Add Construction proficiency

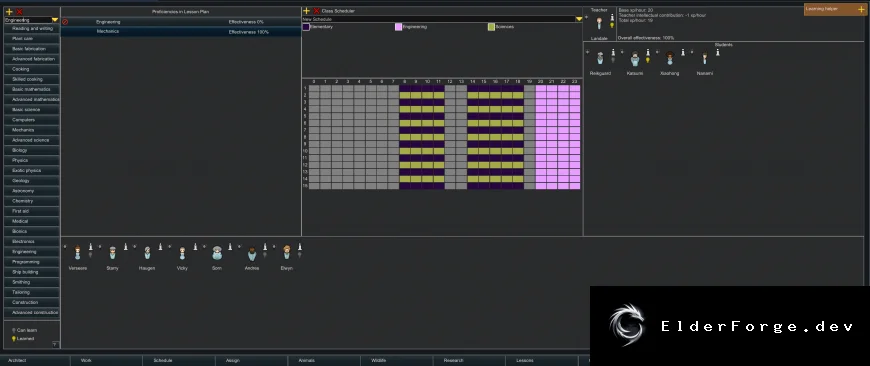click(32, 302)
